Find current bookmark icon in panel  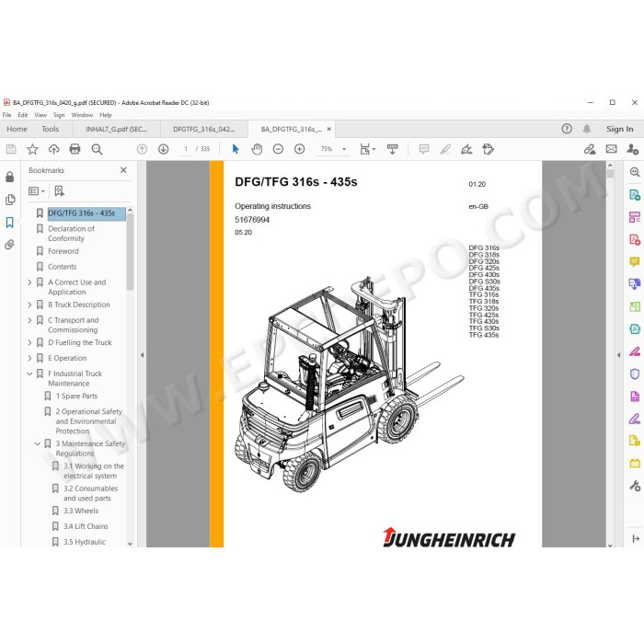59,191
